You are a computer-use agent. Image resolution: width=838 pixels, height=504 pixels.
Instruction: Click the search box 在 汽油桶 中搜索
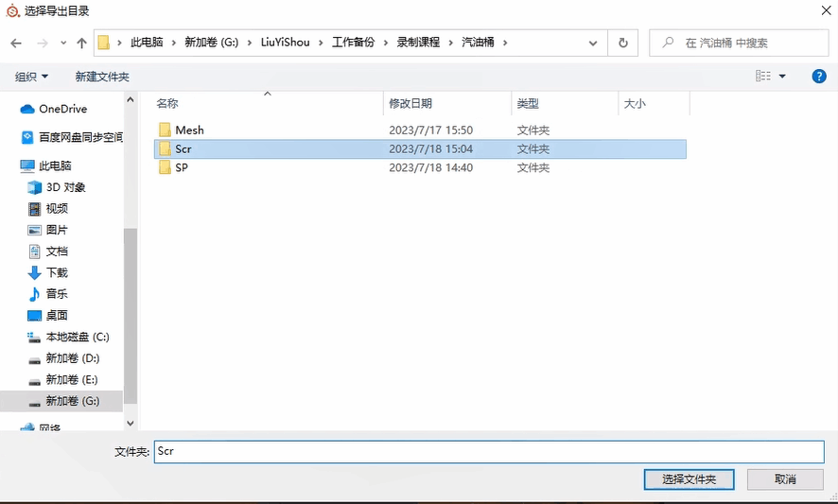[x=739, y=43]
